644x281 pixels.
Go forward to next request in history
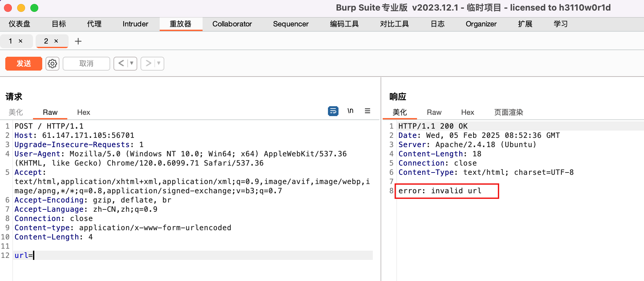(x=148, y=63)
